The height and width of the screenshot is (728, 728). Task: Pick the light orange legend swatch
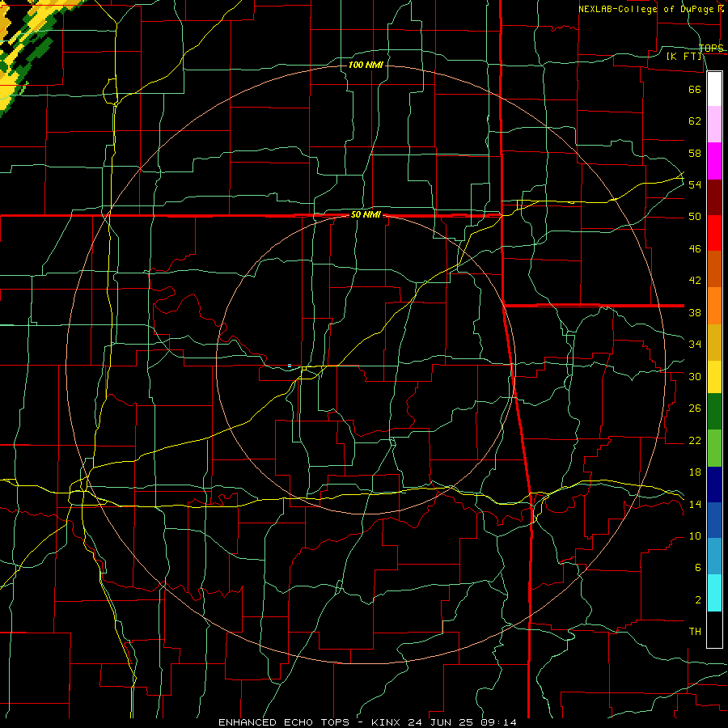click(714, 306)
